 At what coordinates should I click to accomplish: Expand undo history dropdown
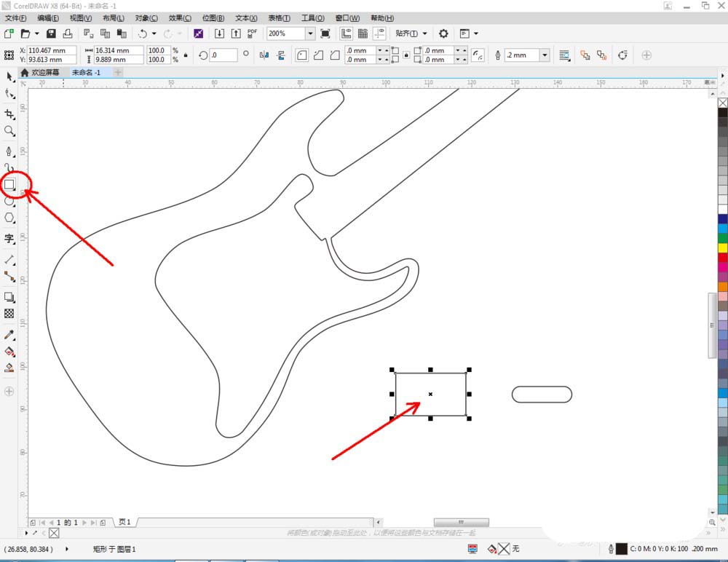tap(154, 33)
